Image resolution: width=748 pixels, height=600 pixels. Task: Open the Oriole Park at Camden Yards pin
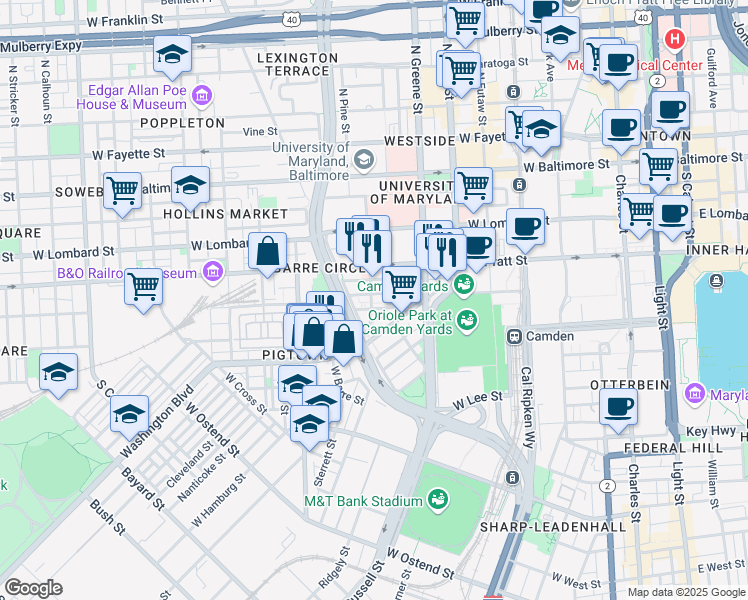pyautogui.click(x=467, y=320)
